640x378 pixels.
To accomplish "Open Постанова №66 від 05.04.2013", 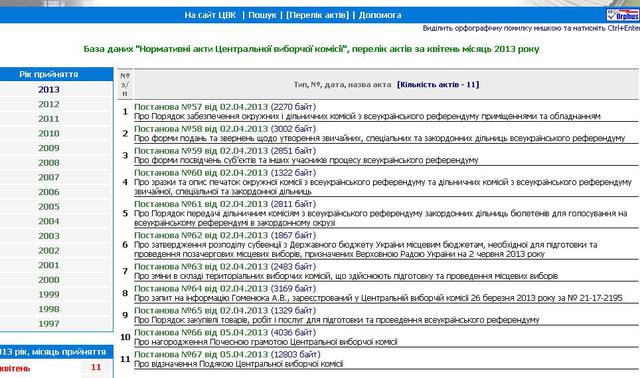I will coord(201,333).
